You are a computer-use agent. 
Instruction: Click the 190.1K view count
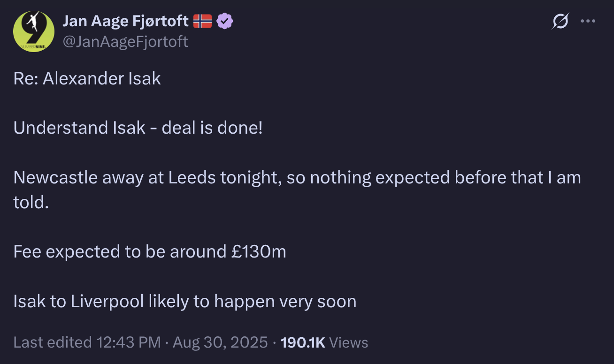point(303,342)
